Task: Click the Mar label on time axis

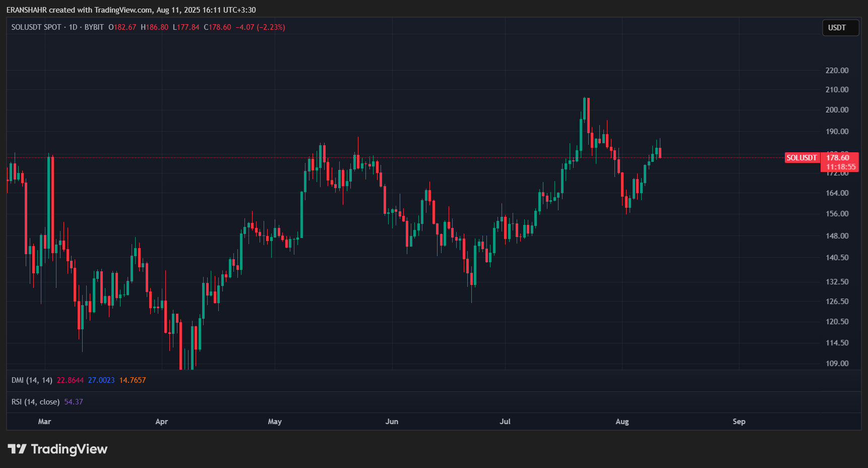Action: [x=44, y=422]
